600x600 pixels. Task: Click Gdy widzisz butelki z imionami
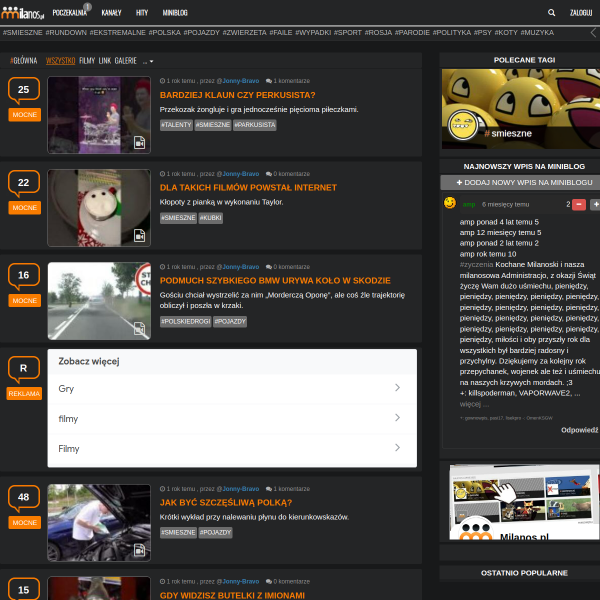click(232, 595)
